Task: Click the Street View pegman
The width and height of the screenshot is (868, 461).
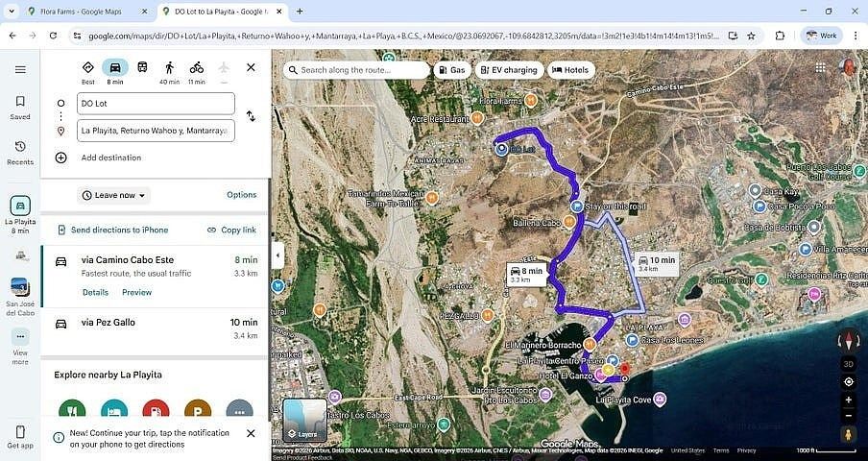Action: pos(849,435)
